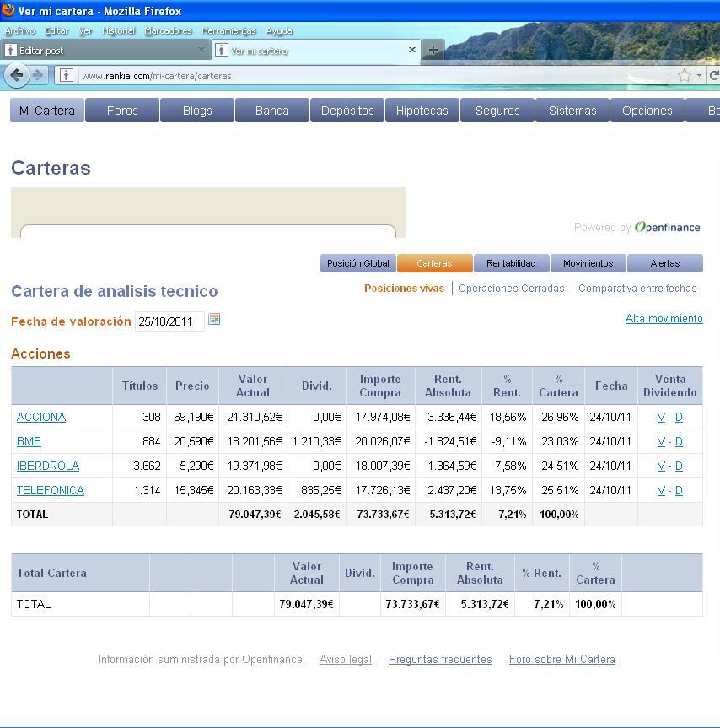Screen dimensions: 720x728
Task: Click the browser forward arrow button
Action: (x=38, y=75)
